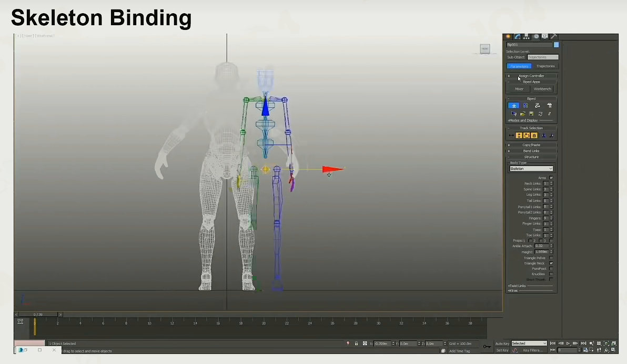Expand the Modes and Display section
The width and height of the screenshot is (627, 364).
coord(523,120)
